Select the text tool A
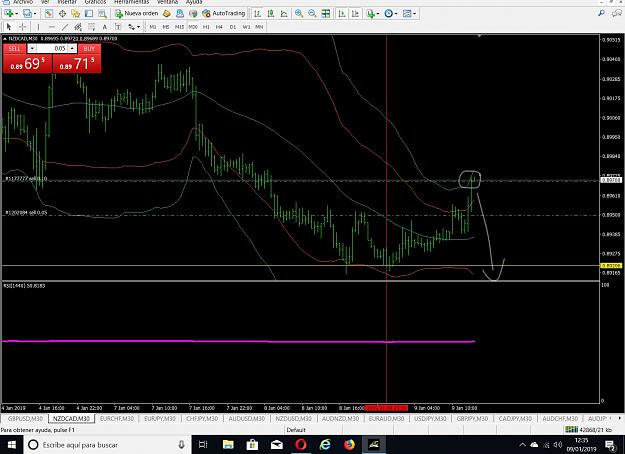This screenshot has height=454, width=625. pos(104,27)
